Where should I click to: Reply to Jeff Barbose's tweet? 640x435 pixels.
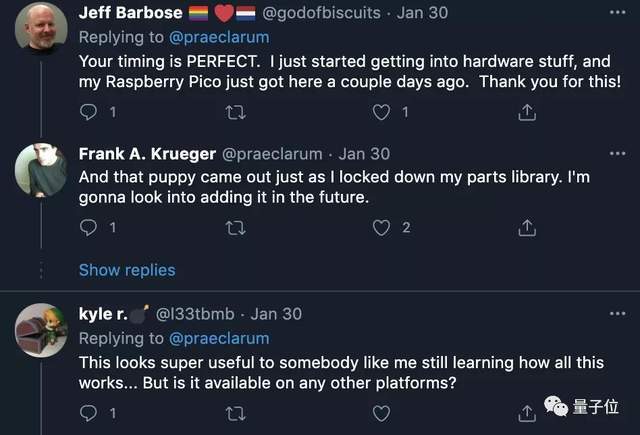(88, 112)
